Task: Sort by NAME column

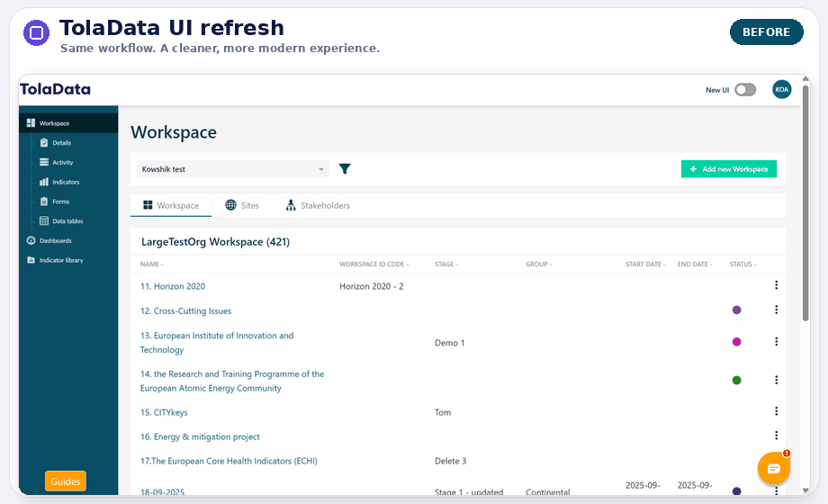Action: click(x=152, y=265)
